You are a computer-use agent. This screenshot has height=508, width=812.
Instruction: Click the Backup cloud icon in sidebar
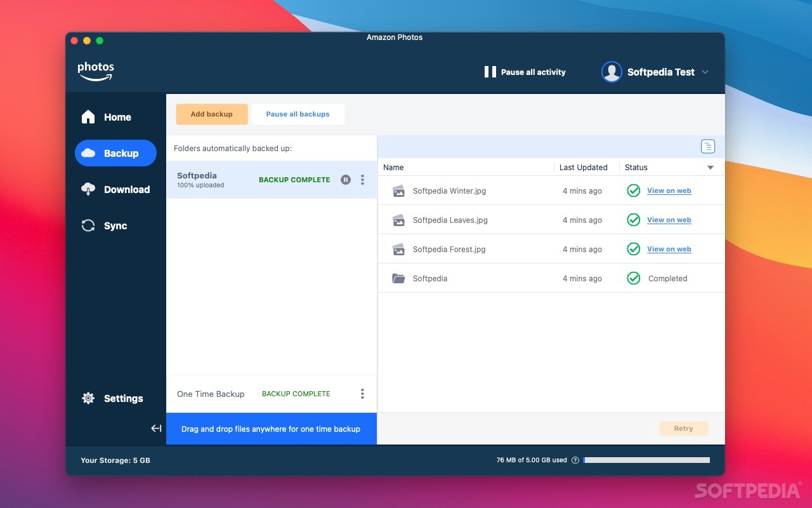[88, 153]
